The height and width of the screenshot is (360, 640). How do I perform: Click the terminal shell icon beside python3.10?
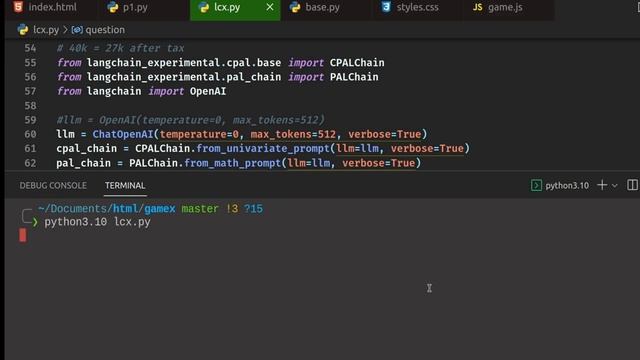coord(536,186)
